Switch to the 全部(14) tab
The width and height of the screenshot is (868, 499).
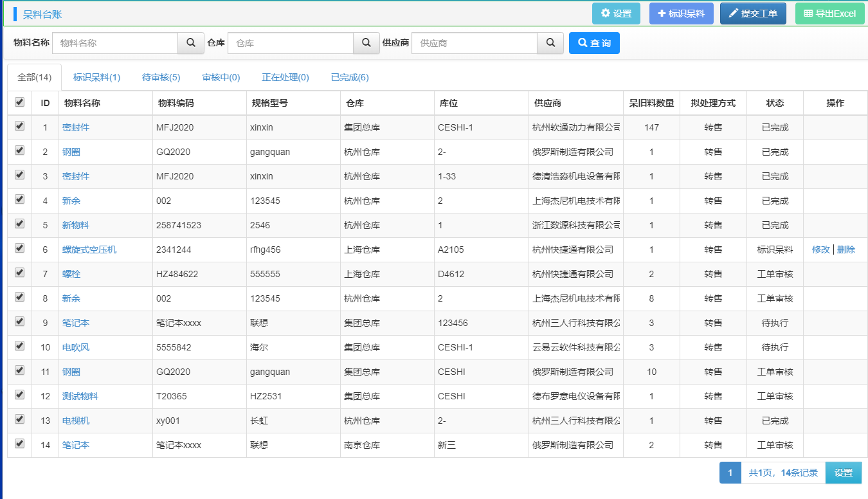(x=35, y=77)
